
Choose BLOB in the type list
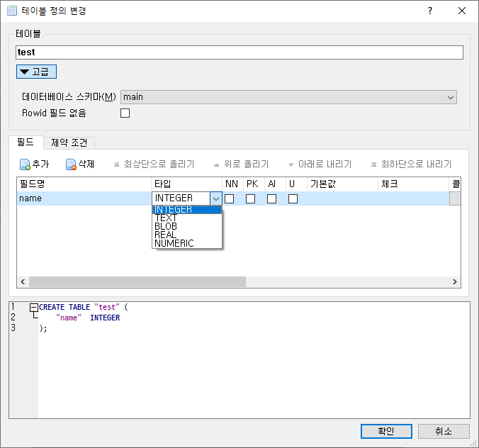[187, 226]
